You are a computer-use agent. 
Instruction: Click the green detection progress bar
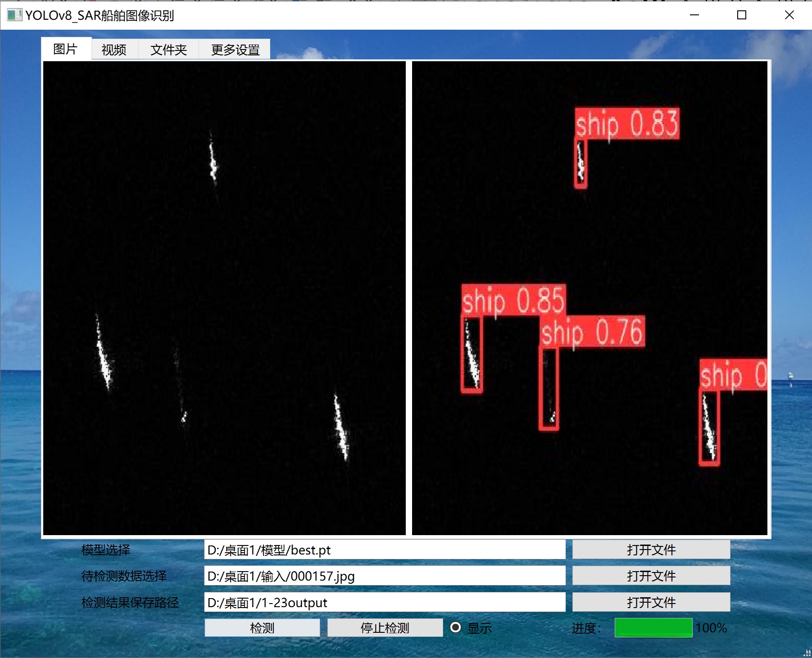(653, 628)
